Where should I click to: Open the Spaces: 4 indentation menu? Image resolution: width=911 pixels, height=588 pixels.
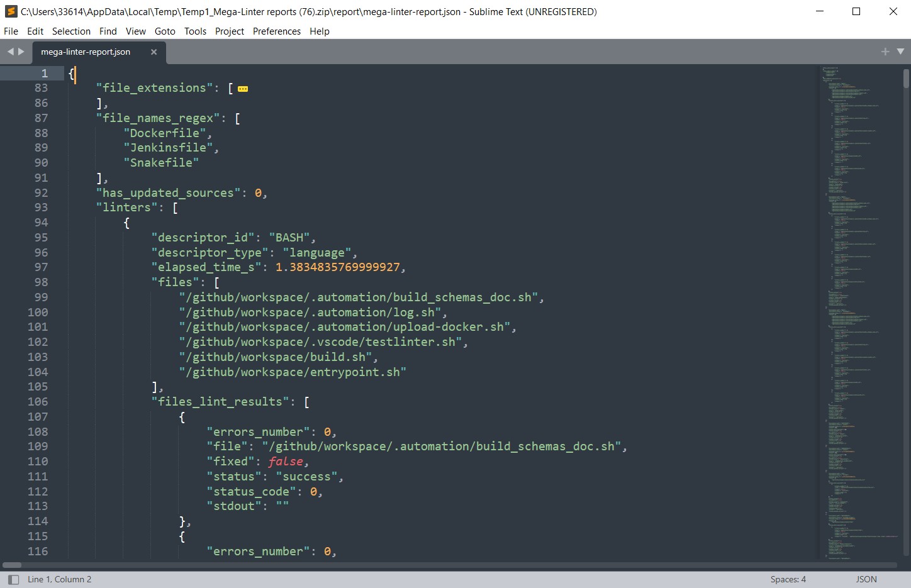(x=788, y=579)
